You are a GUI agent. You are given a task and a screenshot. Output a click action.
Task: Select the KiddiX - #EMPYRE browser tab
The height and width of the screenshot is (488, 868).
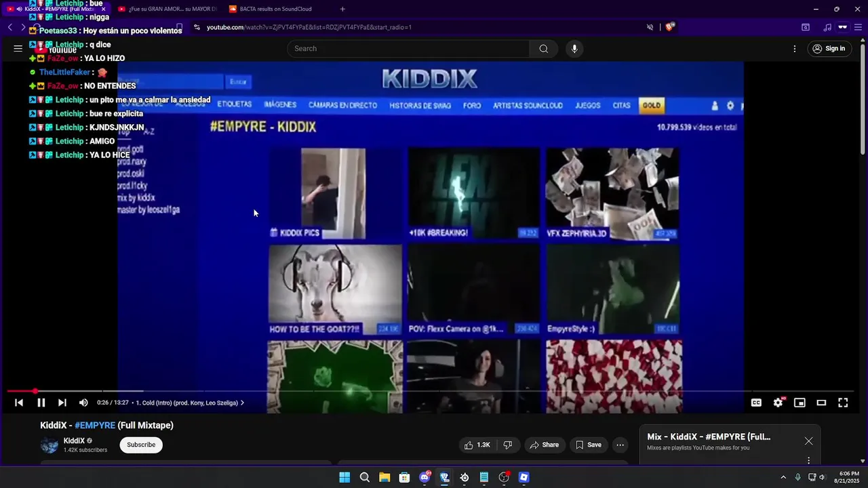(x=56, y=9)
